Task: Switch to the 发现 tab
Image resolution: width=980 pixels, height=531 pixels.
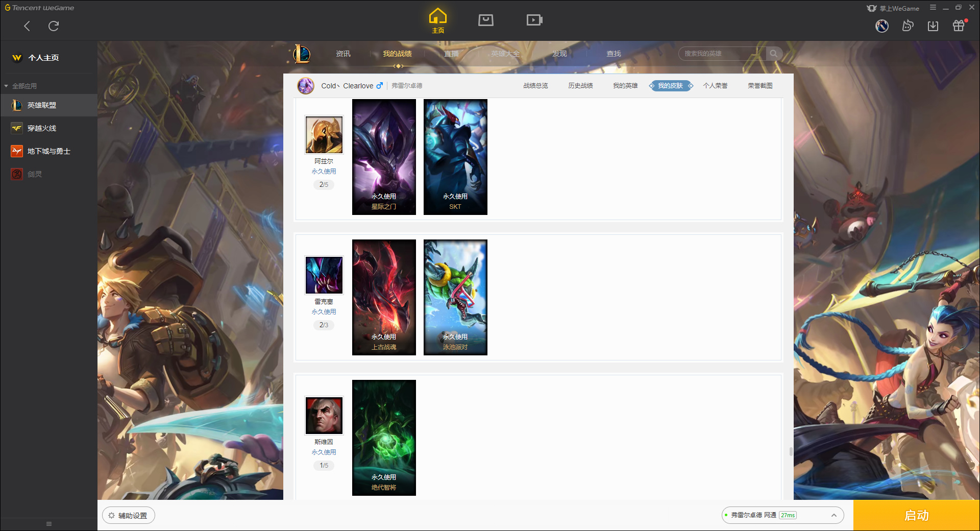Action: (559, 54)
